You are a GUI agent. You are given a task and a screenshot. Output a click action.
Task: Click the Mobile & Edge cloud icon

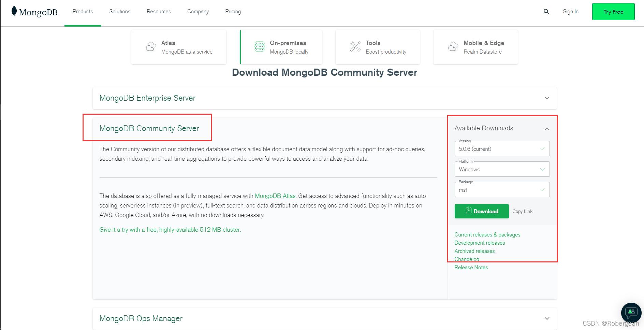click(x=453, y=47)
